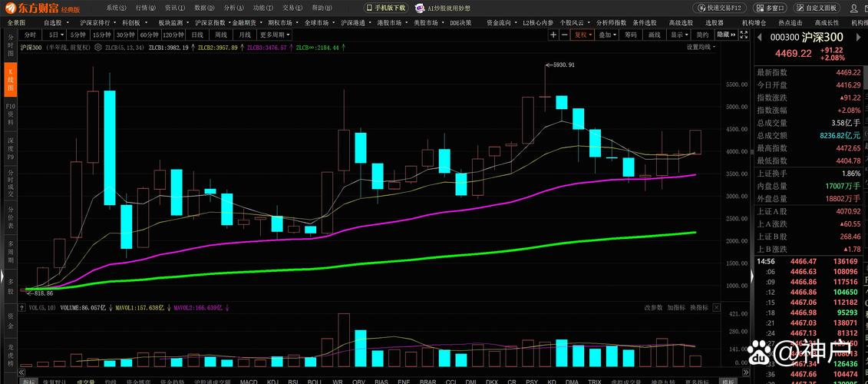Click 手机版下载 phone download button
The height and width of the screenshot is (384, 868).
click(x=386, y=8)
